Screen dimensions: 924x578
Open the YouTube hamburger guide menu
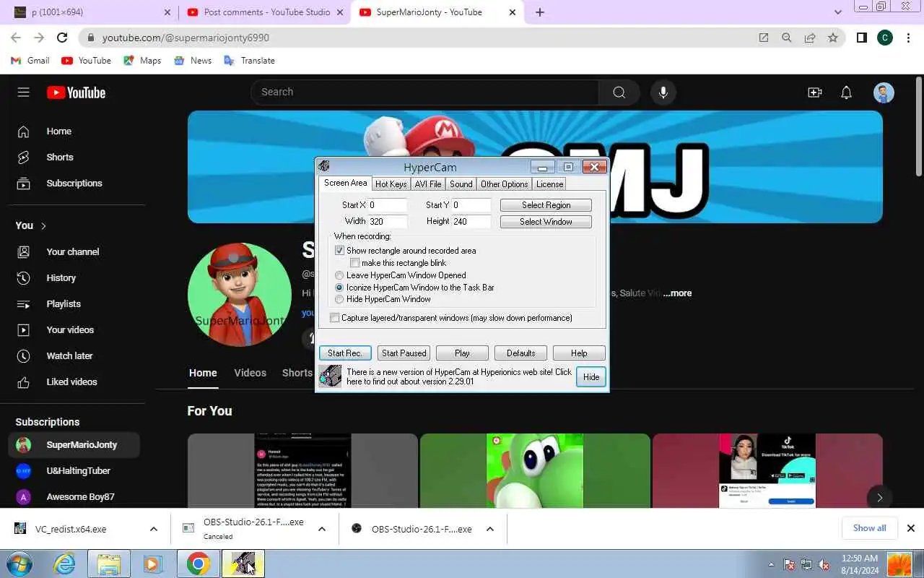click(24, 92)
